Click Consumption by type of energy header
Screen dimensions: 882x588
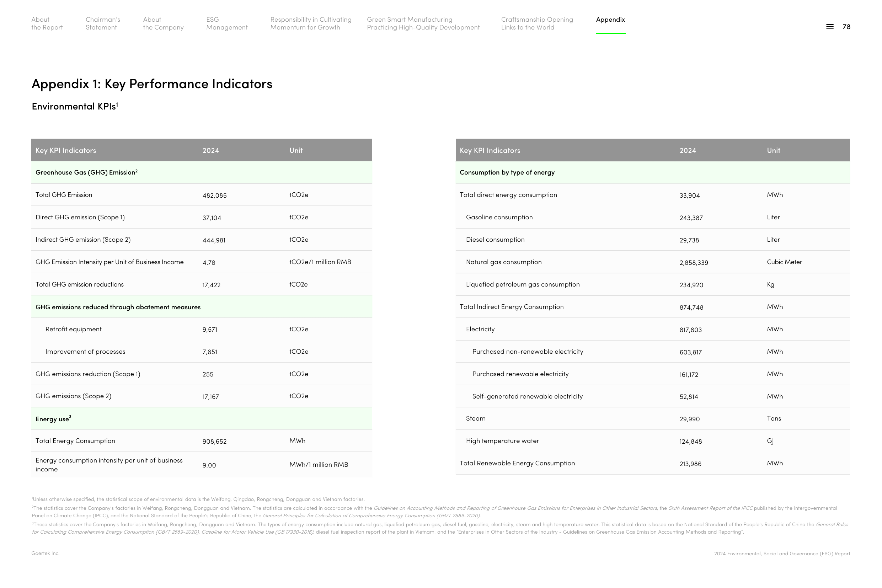507,172
